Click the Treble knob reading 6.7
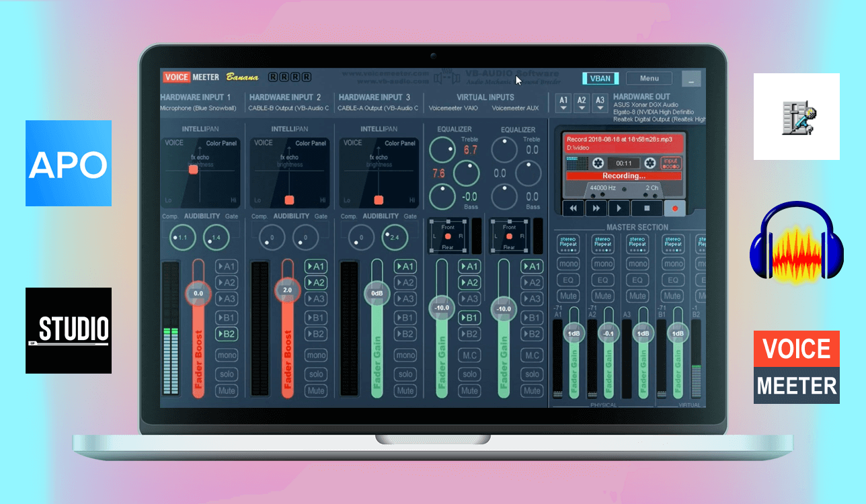The width and height of the screenshot is (866, 504). pyautogui.click(x=442, y=150)
